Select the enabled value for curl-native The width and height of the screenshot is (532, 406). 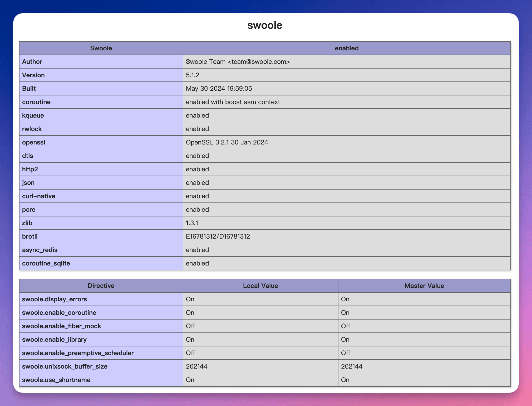click(197, 196)
